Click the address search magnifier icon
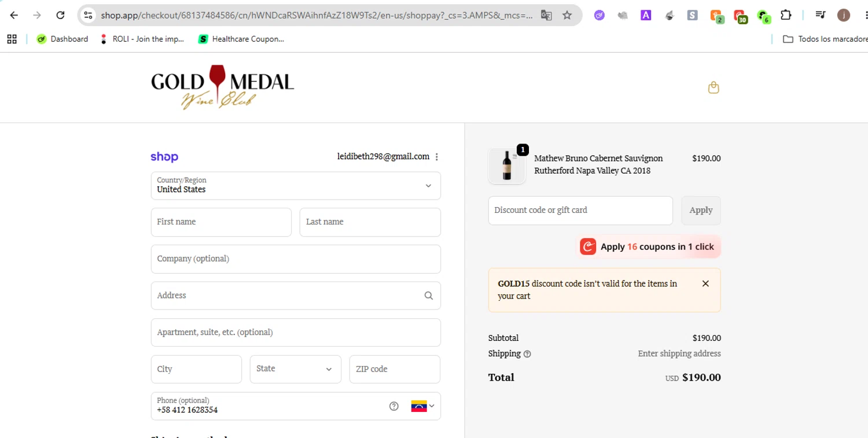Viewport: 868px width, 438px height. 429,296
